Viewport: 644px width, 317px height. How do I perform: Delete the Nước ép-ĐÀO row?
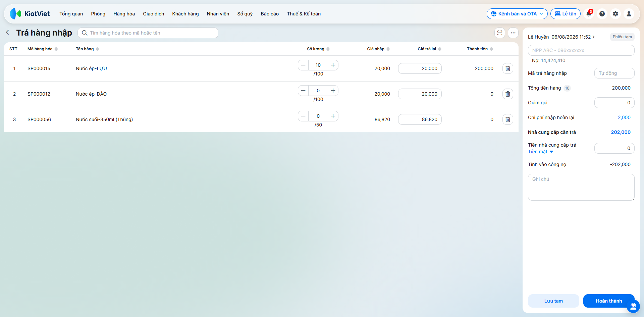(508, 94)
